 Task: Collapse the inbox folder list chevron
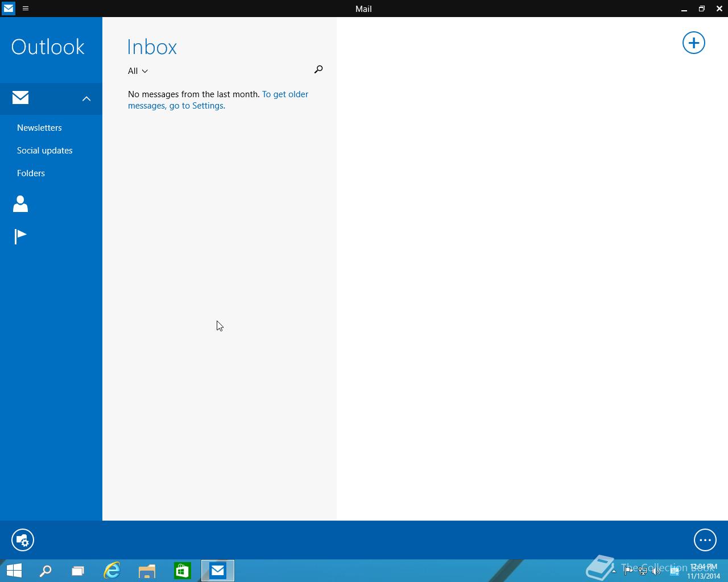point(86,98)
